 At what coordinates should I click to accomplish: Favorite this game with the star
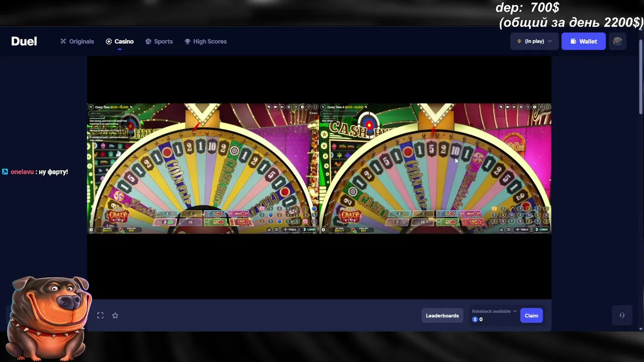115,315
